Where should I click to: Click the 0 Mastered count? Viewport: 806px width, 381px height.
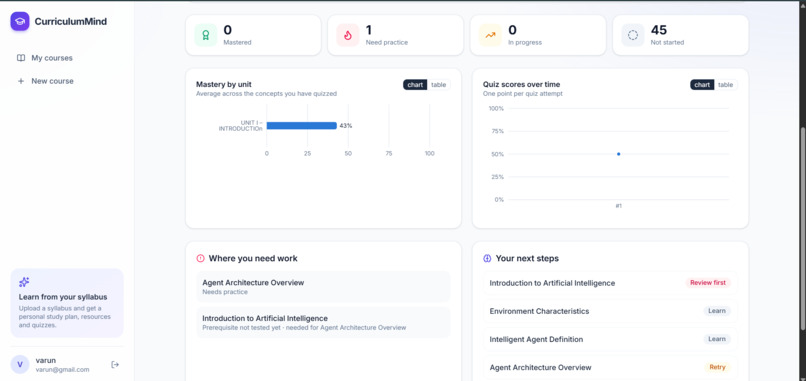(x=227, y=30)
